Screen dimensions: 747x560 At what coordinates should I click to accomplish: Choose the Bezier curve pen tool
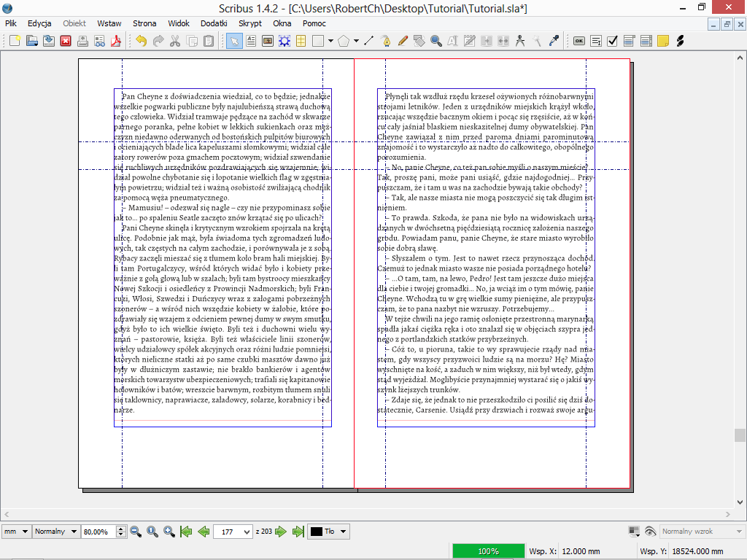pyautogui.click(x=385, y=41)
